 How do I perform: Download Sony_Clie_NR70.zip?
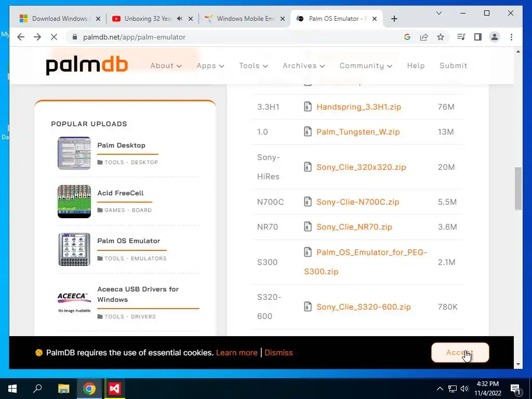click(x=354, y=227)
